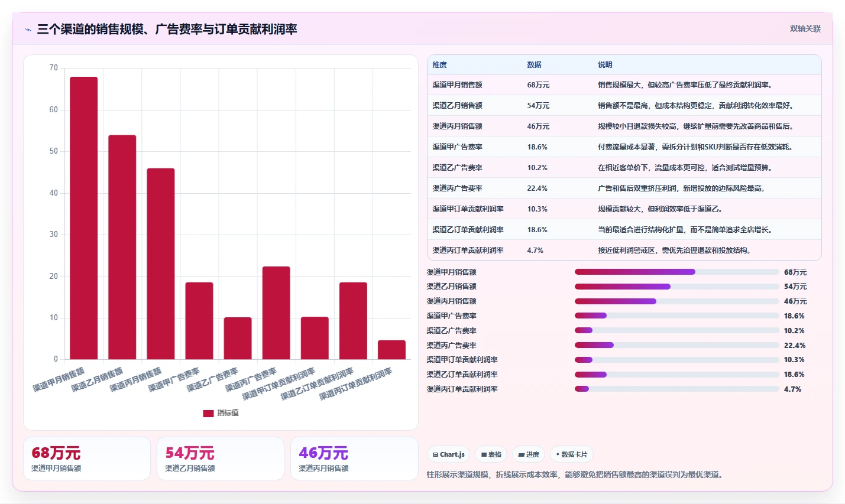The height and width of the screenshot is (504, 845).
Task: Click the 渠道乙月销售额 bar in the chart
Action: coord(122,247)
